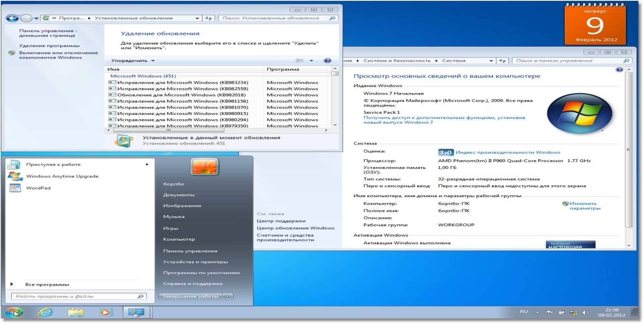Screen dimensions: 644x324
Task: Open Справка и поддержка in Start menu
Action: (192, 284)
